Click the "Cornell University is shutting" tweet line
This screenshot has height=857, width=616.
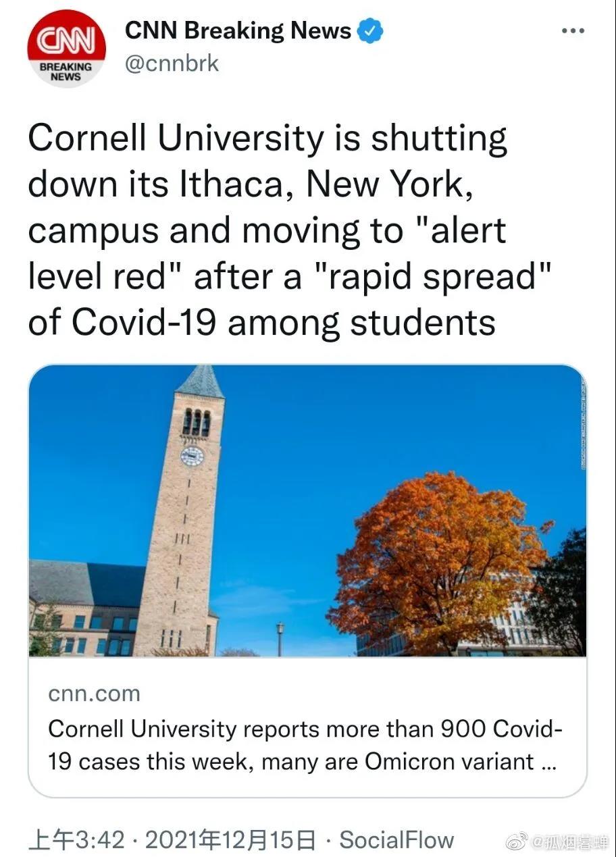267,138
